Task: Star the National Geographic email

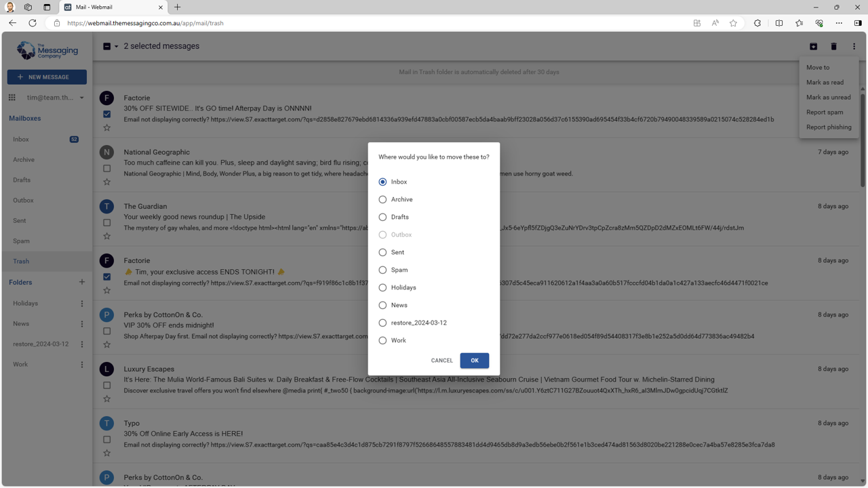Action: coord(106,182)
